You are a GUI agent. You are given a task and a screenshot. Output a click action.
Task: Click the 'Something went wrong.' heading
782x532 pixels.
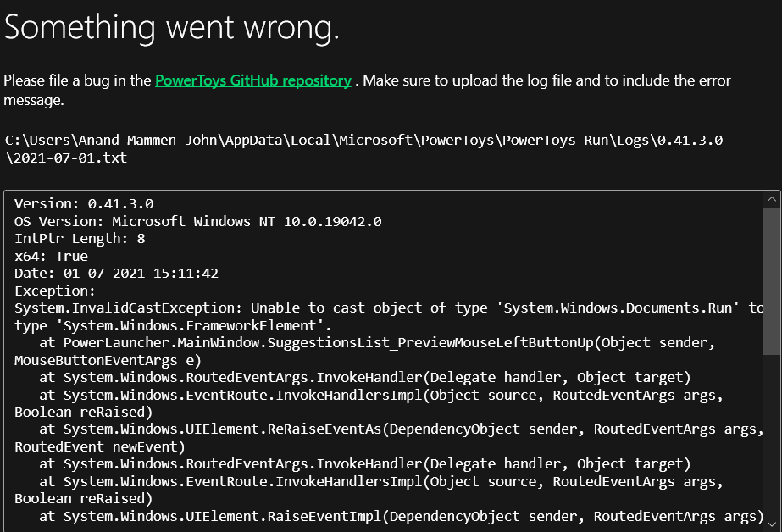[x=169, y=27]
